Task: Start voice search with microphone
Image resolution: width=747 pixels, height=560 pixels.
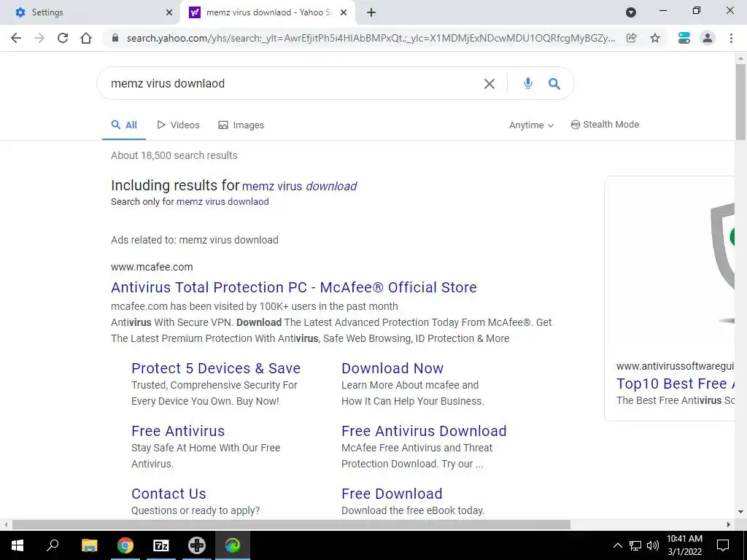Action: [x=528, y=83]
